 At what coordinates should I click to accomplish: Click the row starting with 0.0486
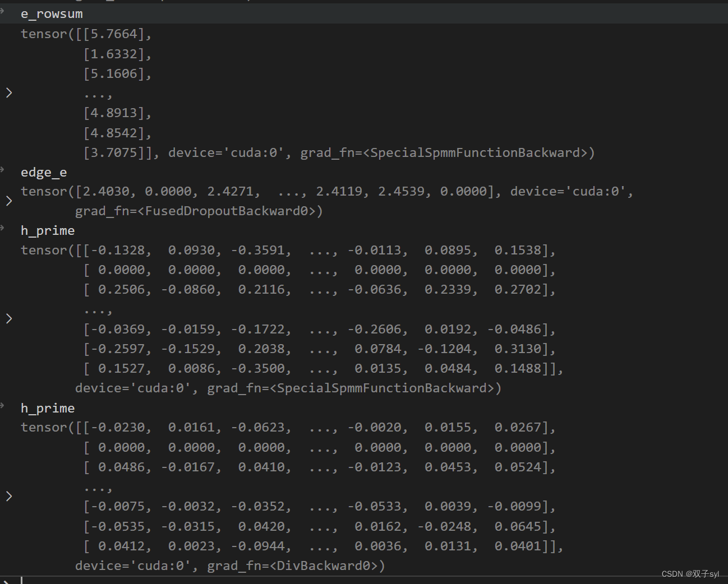(x=320, y=467)
